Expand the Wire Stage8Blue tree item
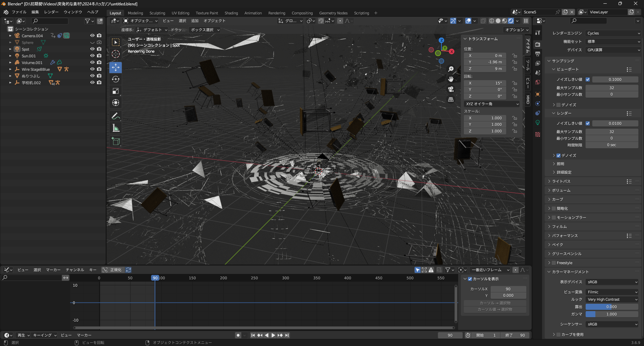 point(10,69)
